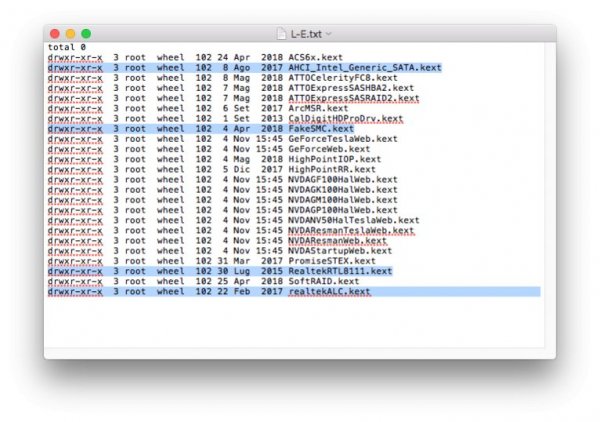Click on HighPointIOP.kext entry

[334, 159]
